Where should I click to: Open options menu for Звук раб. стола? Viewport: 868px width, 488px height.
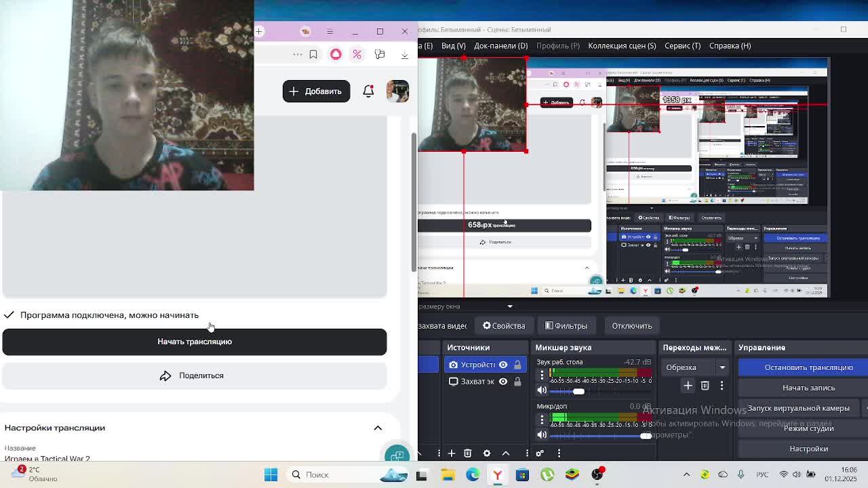[x=542, y=375]
